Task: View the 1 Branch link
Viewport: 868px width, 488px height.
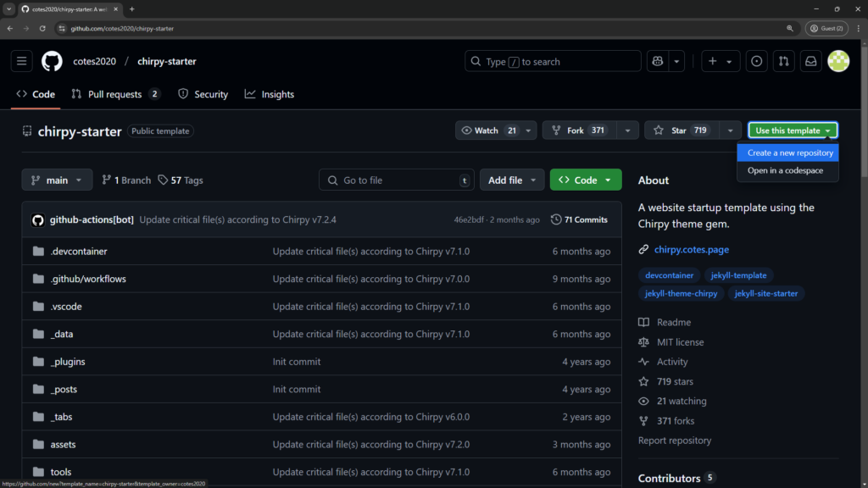Action: point(126,180)
